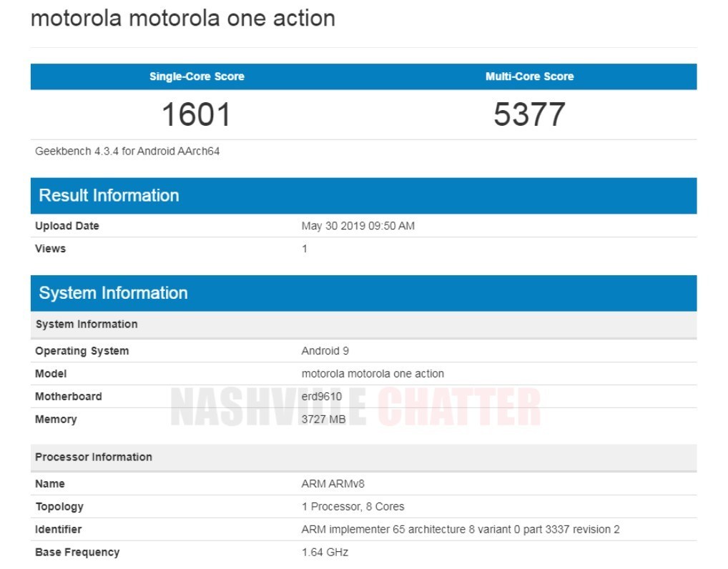Select the Single-Core Score header
728x569 pixels.
click(197, 76)
